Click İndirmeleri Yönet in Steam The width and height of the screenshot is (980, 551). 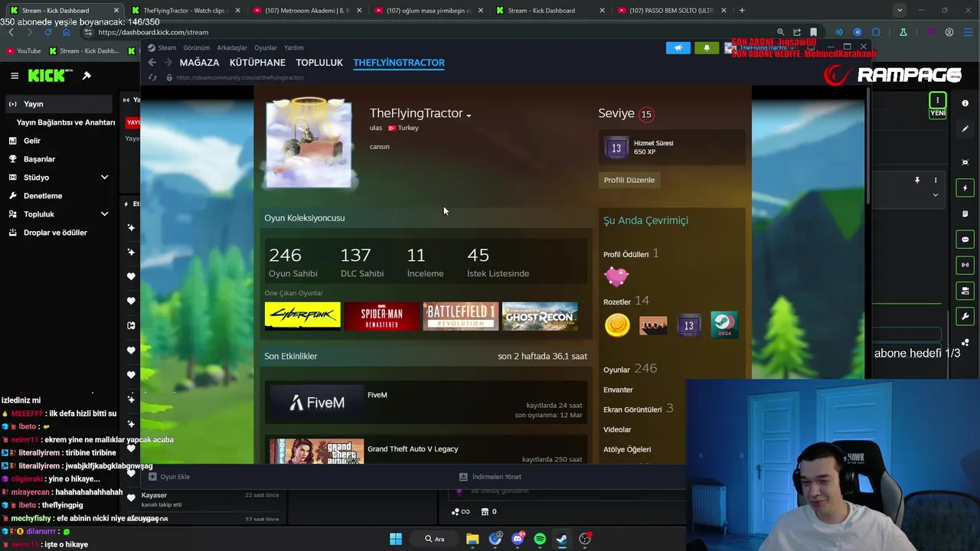click(x=490, y=477)
